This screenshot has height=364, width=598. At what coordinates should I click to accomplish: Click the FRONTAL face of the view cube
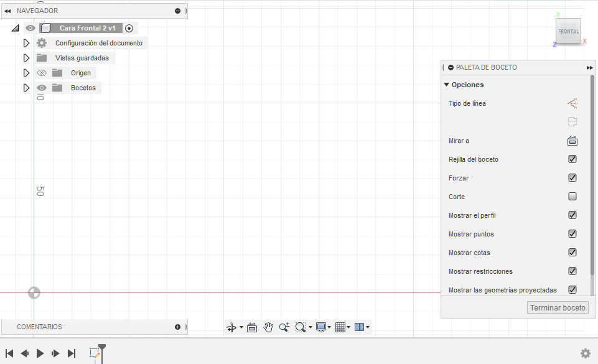(x=568, y=31)
